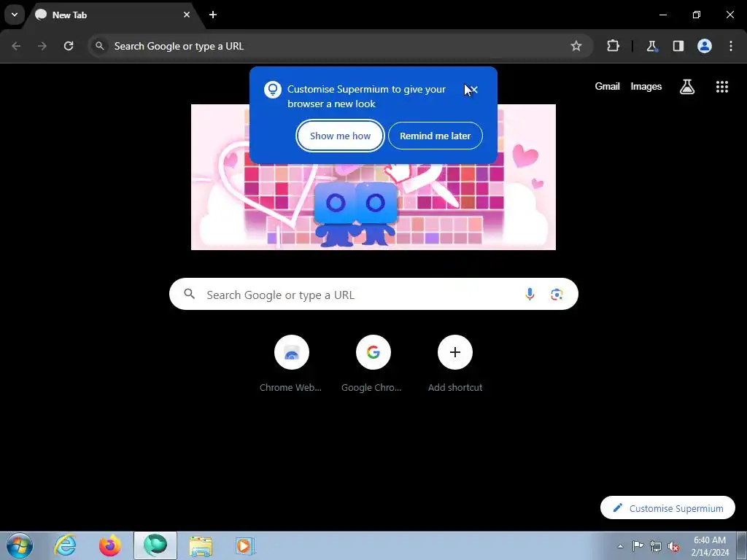The image size is (747, 560).
Task: Click Show desktop strip at taskbar end
Action: [x=742, y=545]
